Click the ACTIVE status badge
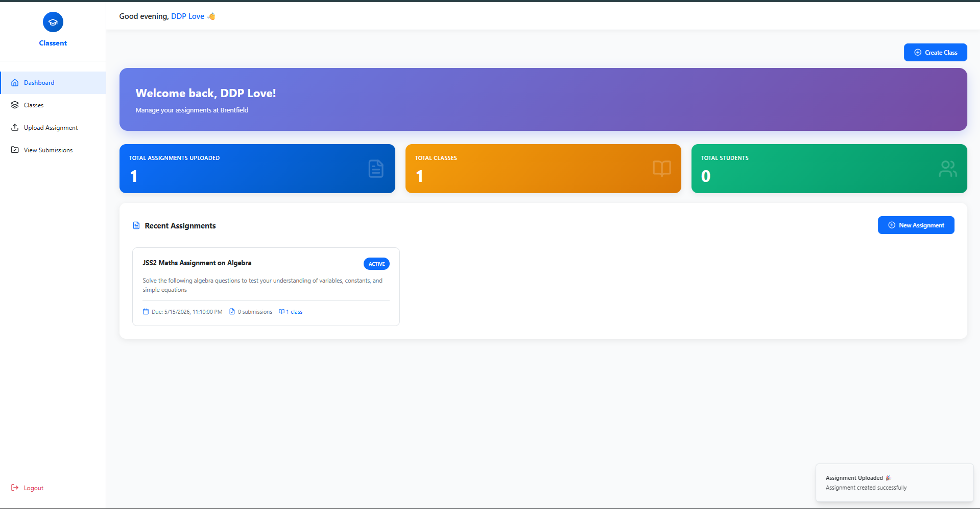The image size is (980, 509). tap(376, 264)
